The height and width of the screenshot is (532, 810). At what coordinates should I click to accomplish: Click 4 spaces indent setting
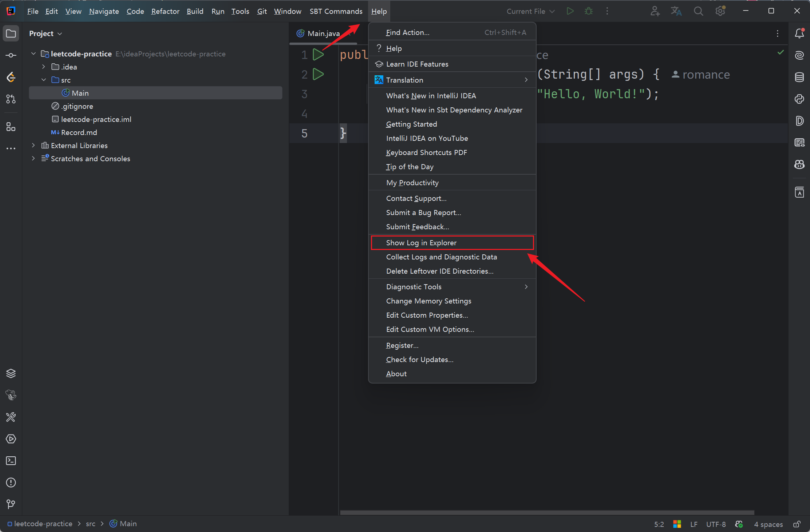tap(768, 524)
